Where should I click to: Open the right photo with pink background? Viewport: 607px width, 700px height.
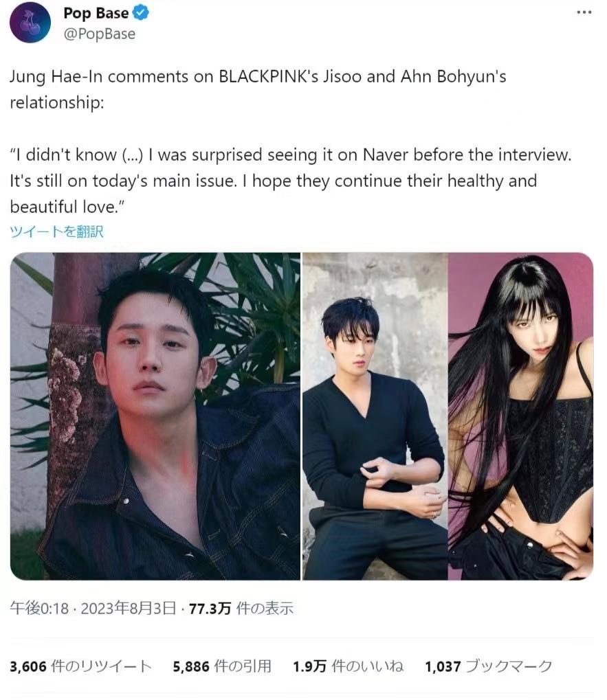(x=520, y=416)
